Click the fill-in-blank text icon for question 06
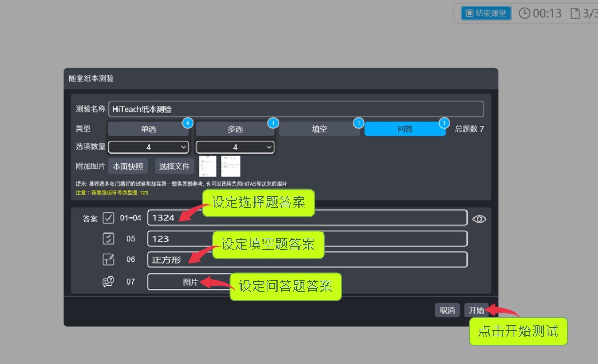The height and width of the screenshot is (364, 598). tap(108, 260)
